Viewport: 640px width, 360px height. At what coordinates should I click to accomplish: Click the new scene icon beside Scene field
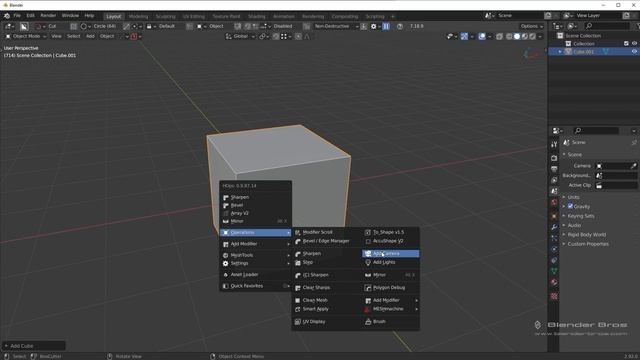(x=548, y=16)
